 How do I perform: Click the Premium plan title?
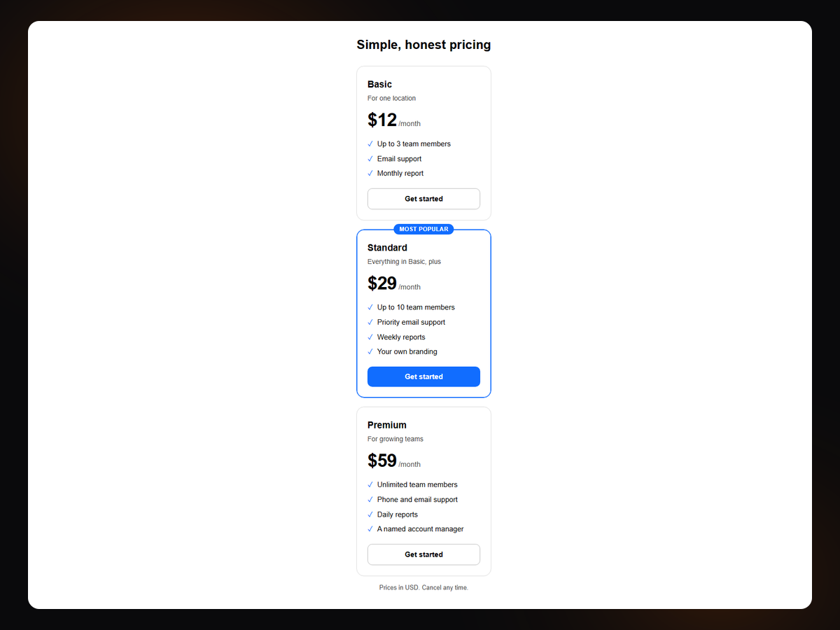click(x=387, y=425)
